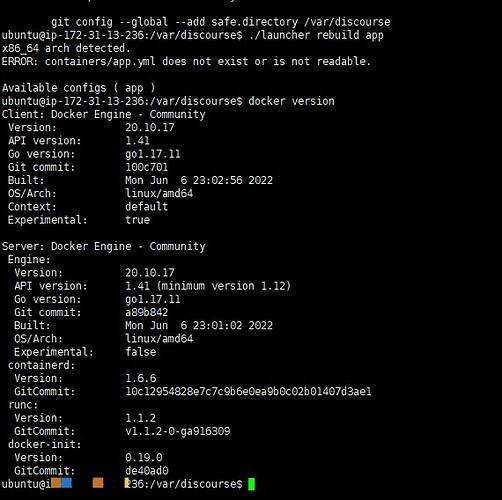Click the 'docker-init:' label
The width and height of the screenshot is (502, 500).
[x=45, y=444]
